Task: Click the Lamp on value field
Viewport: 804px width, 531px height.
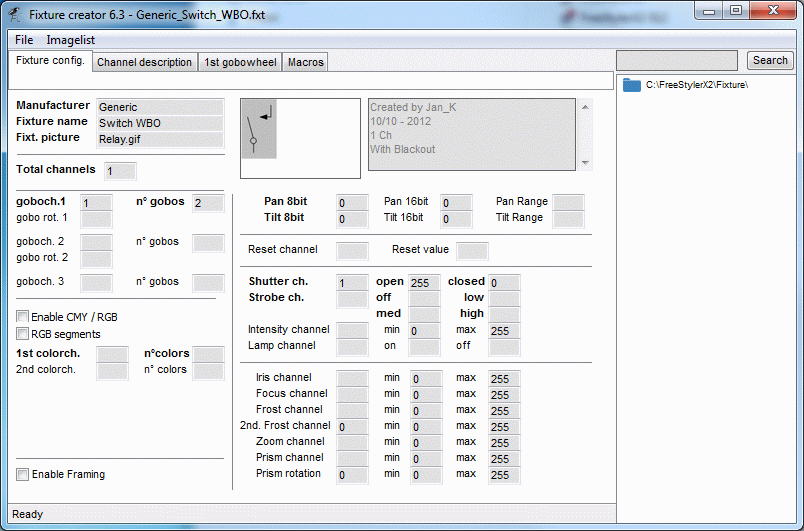Action: [425, 348]
